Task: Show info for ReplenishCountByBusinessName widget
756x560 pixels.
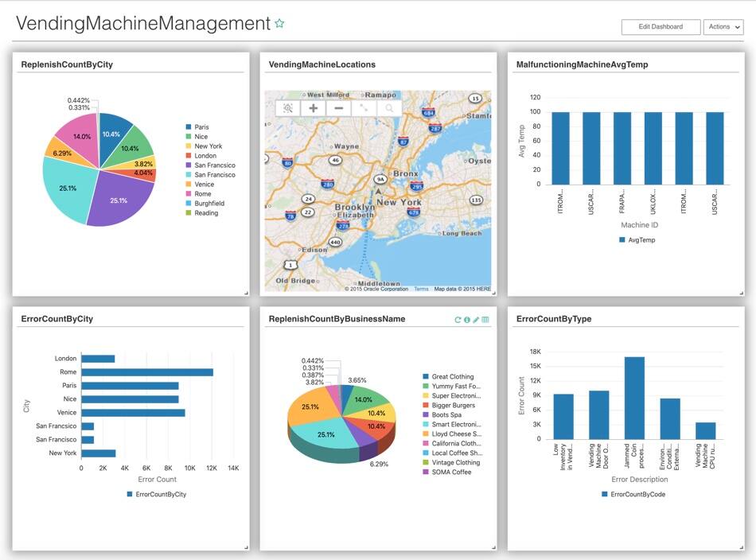Action: pos(466,319)
